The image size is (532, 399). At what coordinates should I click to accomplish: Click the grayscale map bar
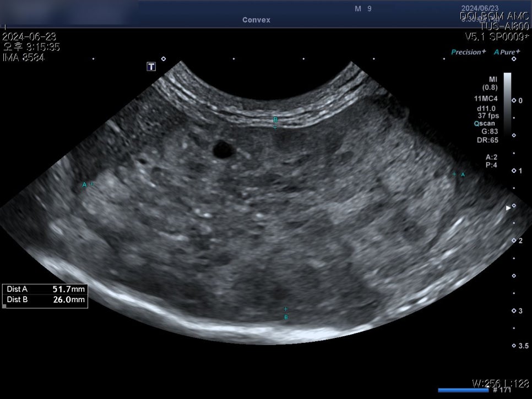[507, 106]
